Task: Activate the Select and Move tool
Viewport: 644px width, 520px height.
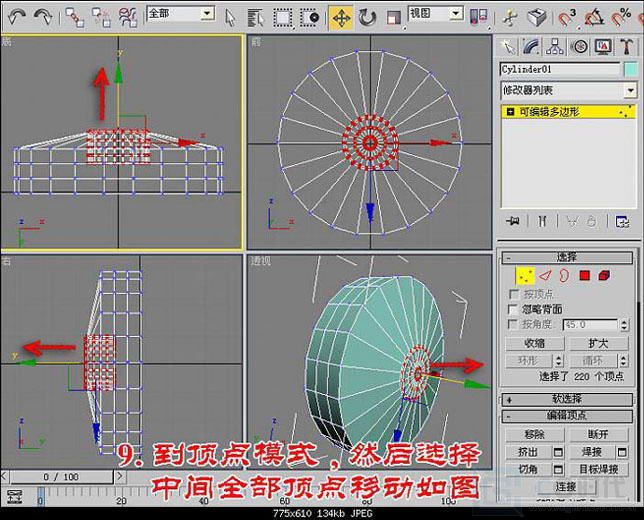Action: pos(341,18)
